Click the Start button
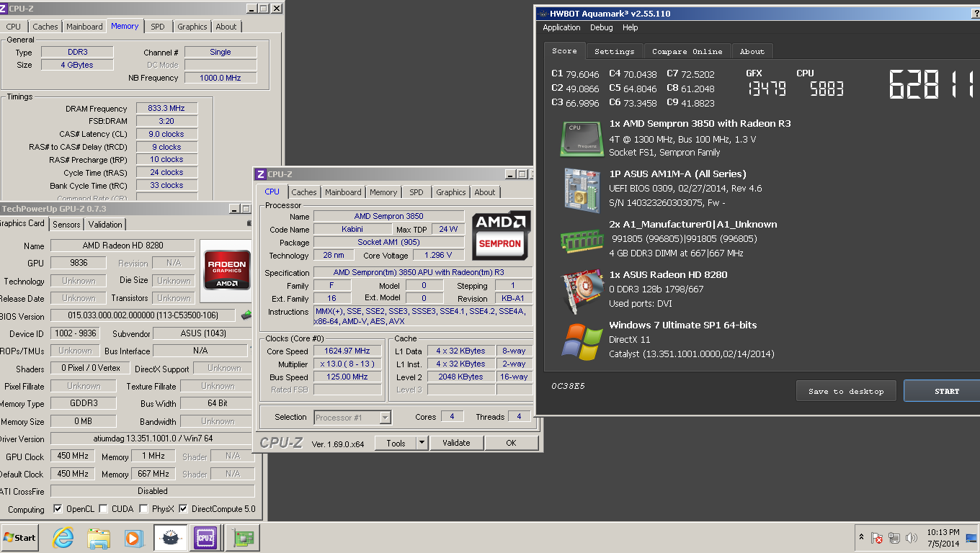The height and width of the screenshot is (553, 980). (19, 538)
